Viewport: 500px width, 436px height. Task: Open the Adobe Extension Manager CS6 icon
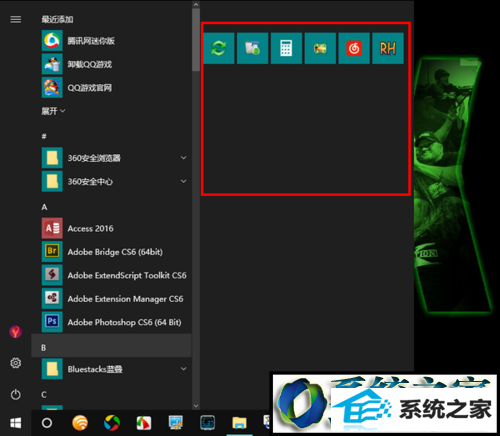[52, 298]
